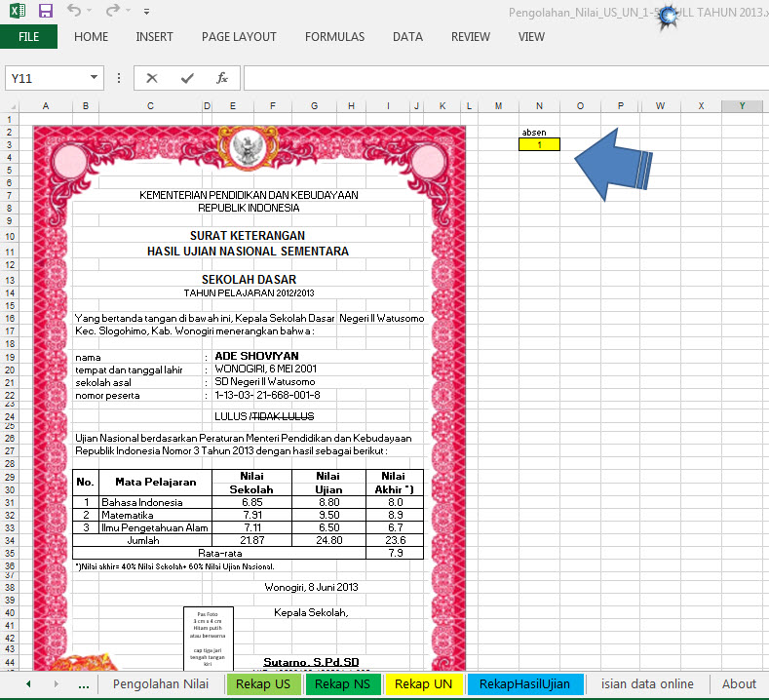
Task: Click the Redo arrow icon
Action: [x=113, y=11]
